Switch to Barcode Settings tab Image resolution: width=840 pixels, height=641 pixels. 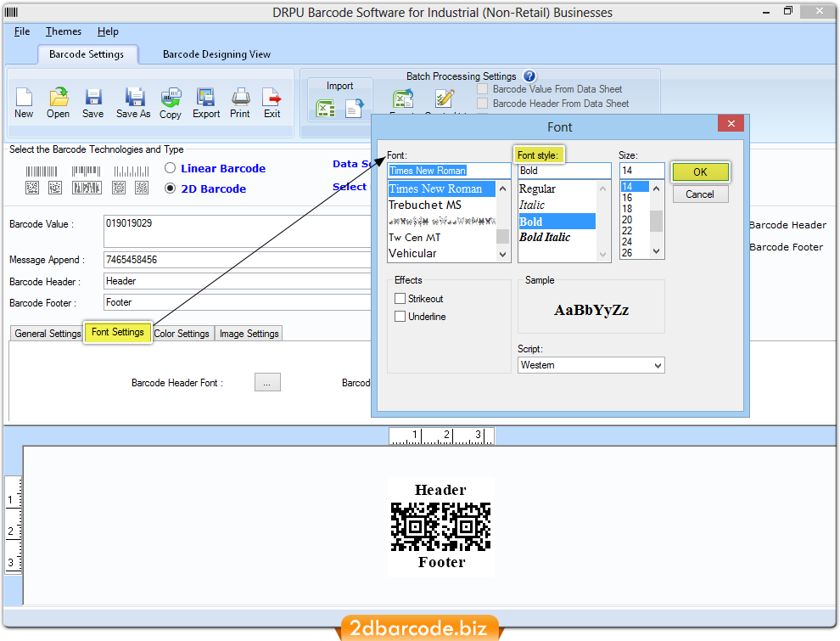pos(87,54)
